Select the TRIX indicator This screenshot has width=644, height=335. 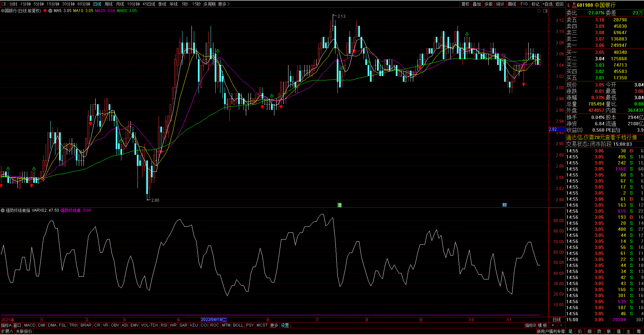73,325
